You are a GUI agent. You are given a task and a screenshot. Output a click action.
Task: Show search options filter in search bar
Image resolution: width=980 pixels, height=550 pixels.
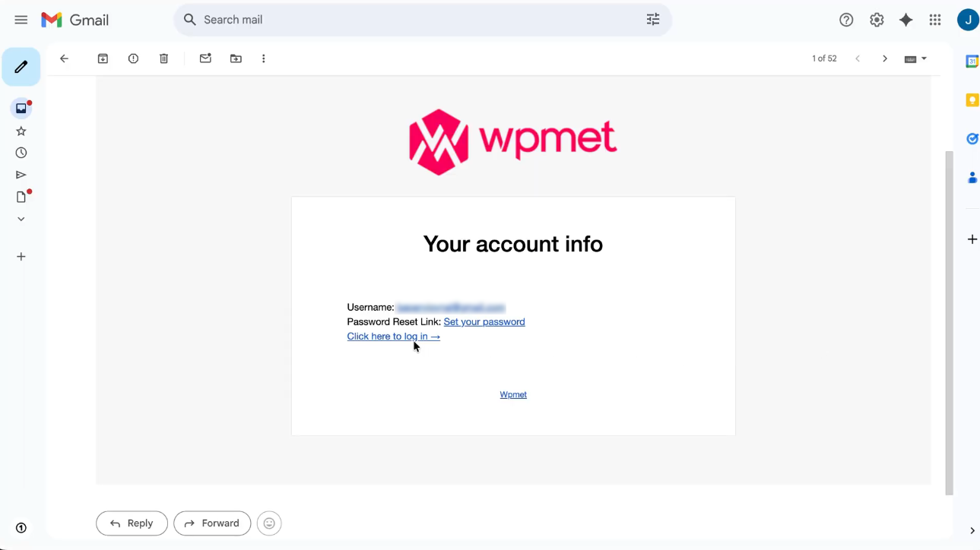[653, 20]
